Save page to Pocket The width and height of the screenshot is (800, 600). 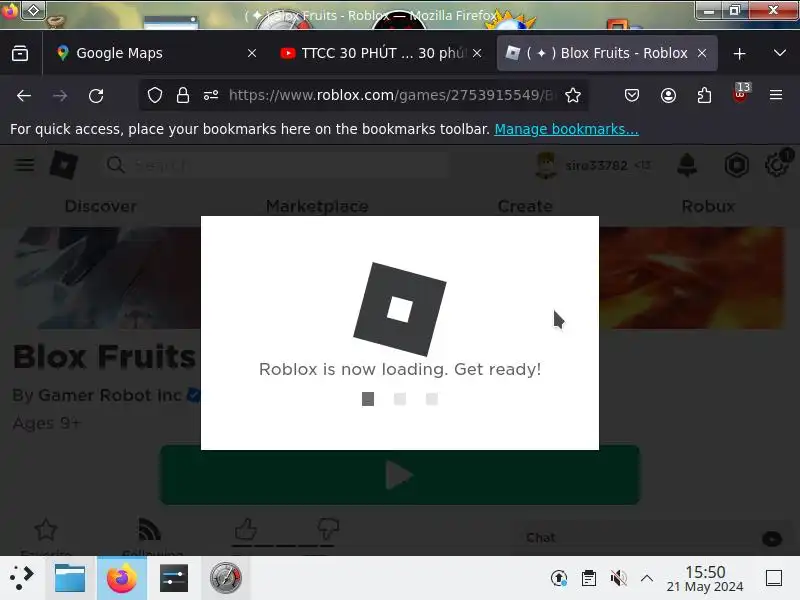tap(632, 95)
